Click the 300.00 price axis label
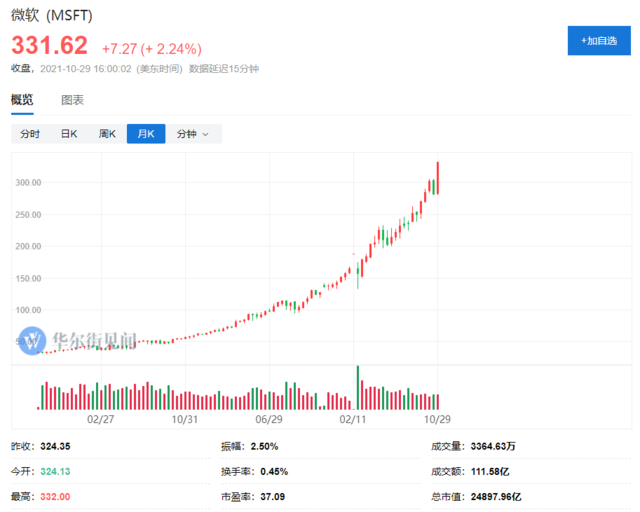 (28, 183)
